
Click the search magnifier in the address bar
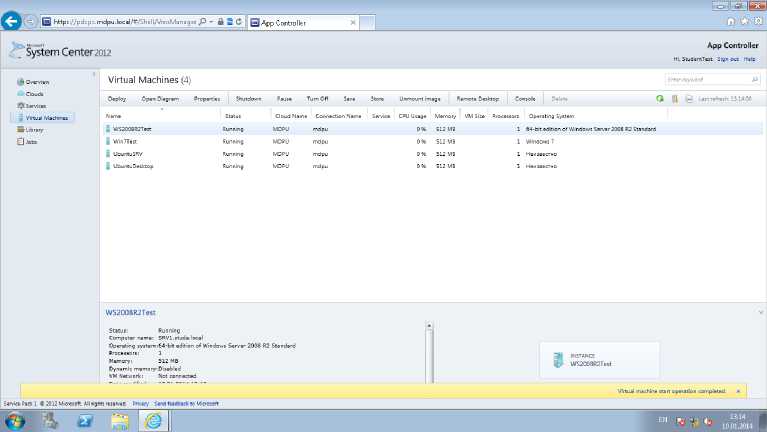click(x=203, y=22)
